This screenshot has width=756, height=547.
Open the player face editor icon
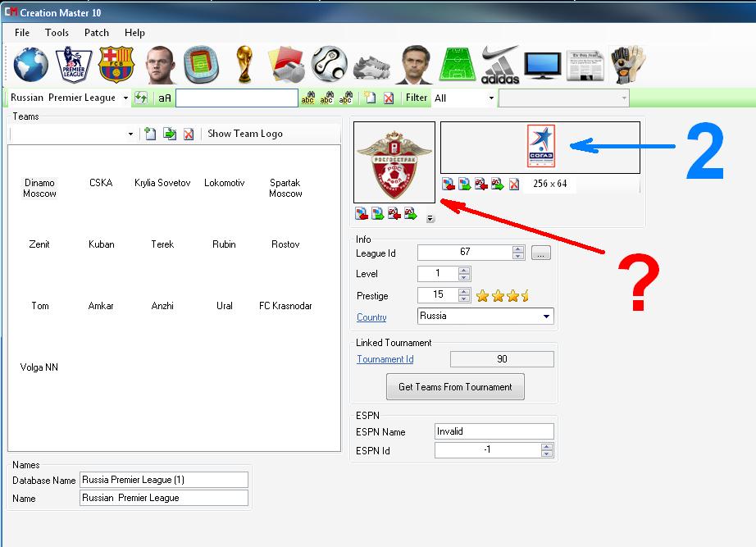[160, 64]
